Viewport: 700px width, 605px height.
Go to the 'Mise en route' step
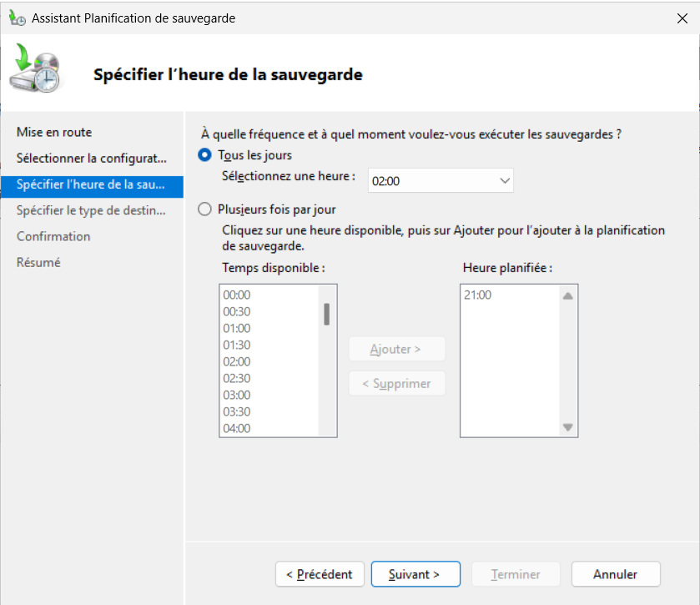[54, 132]
